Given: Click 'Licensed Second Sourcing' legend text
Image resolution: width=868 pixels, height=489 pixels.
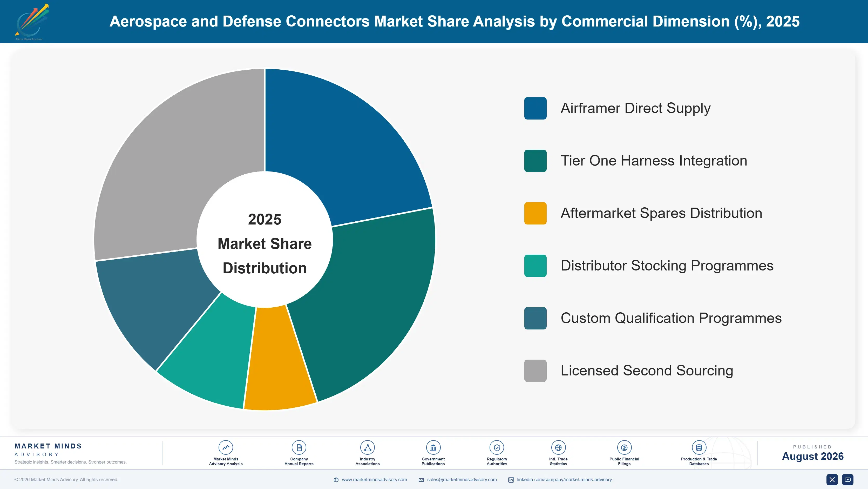Looking at the screenshot, I should point(647,371).
